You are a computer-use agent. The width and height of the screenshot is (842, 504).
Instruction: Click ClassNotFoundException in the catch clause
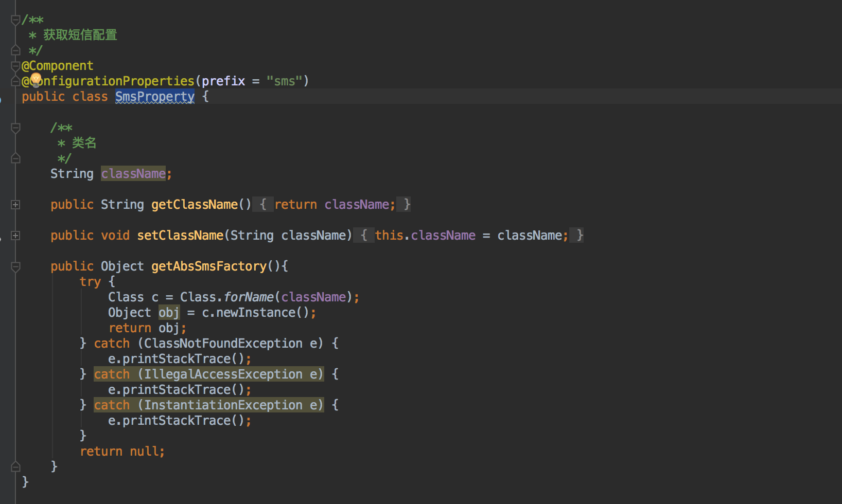(x=223, y=344)
